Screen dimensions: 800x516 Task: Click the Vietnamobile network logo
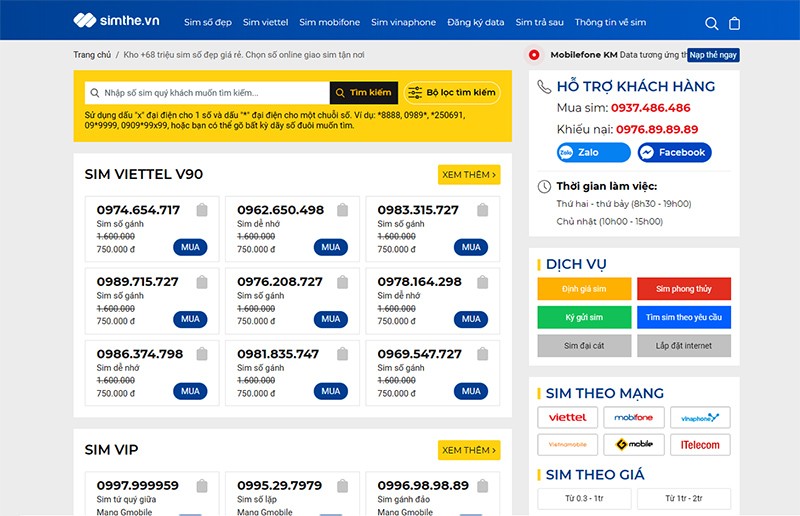567,445
